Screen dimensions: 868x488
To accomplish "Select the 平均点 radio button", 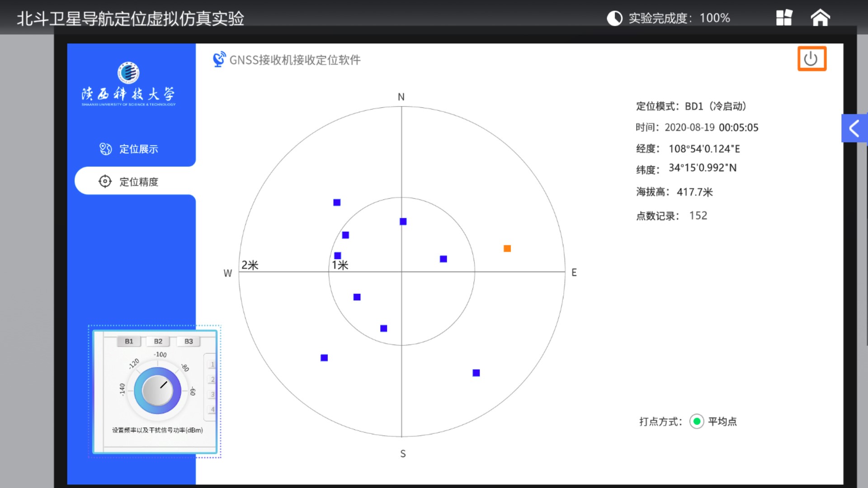I will coord(697,421).
